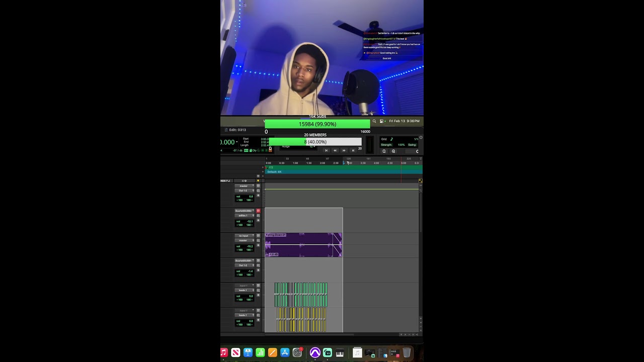Screen dimensions: 644x362
Task: Open leads.1 output on green clips track
Action: 245,290
